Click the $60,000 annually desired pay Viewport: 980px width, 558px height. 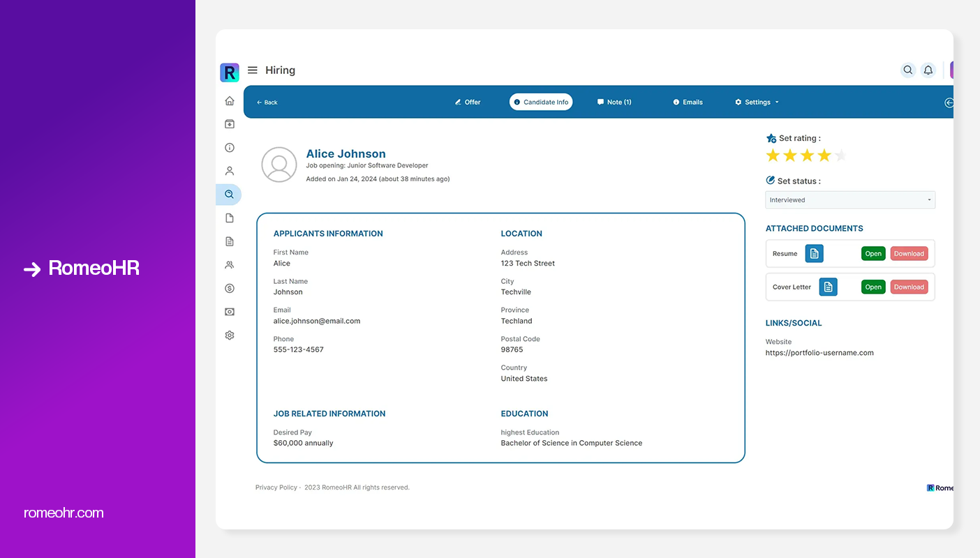(x=304, y=444)
